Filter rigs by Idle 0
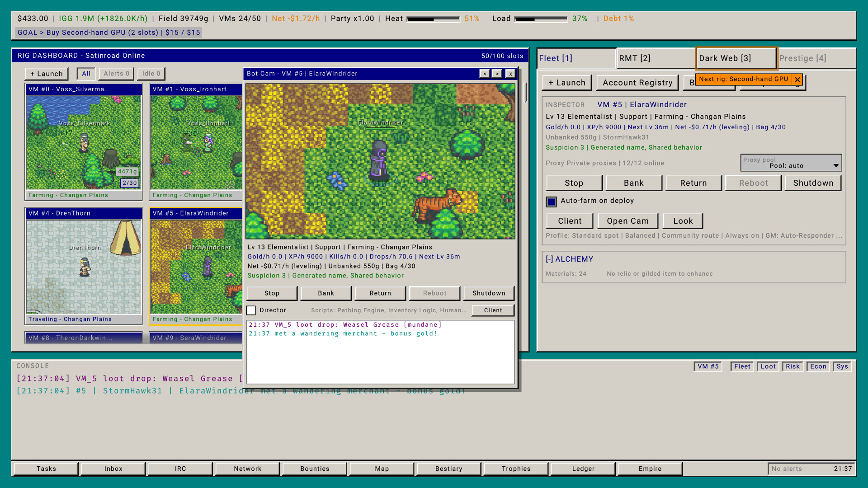 point(151,74)
